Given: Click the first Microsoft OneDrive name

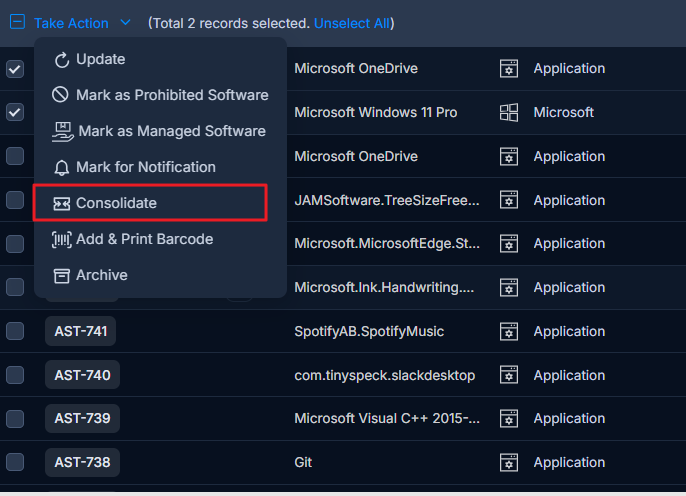Looking at the screenshot, I should 356,69.
